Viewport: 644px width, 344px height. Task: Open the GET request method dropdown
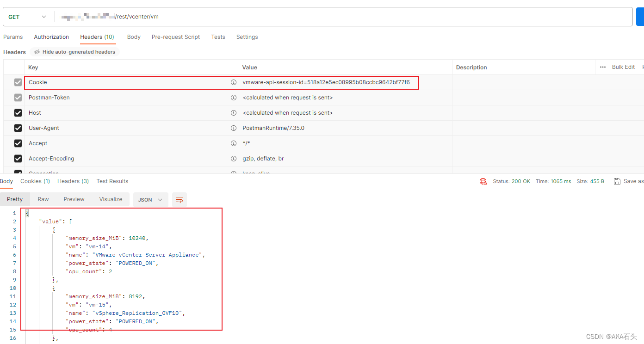(28, 16)
